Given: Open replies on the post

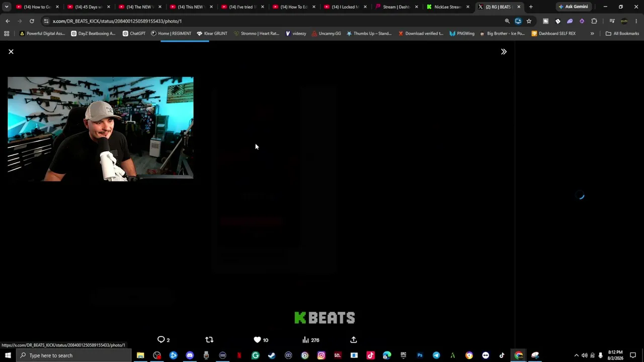Looking at the screenshot, I should (x=164, y=340).
